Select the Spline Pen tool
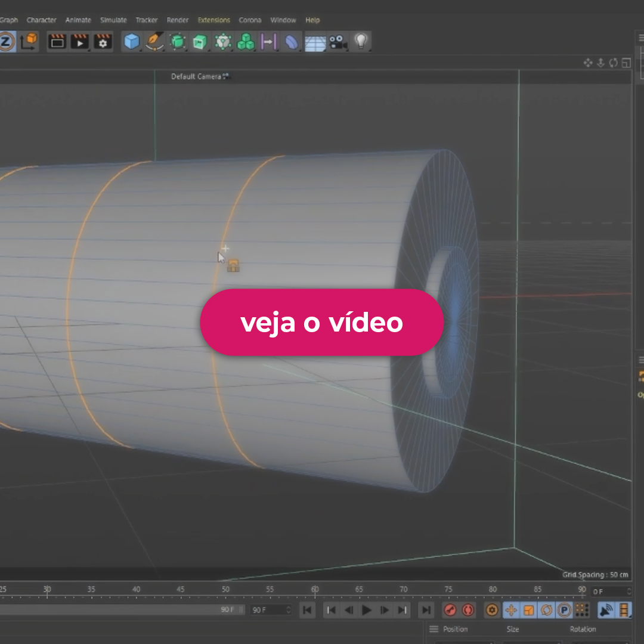 154,42
